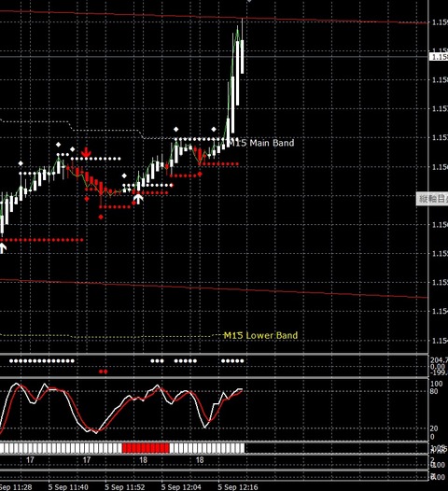Click the 5 Sep 11:52 time label
Viewport: 448px width, 491px height.
coord(125,487)
